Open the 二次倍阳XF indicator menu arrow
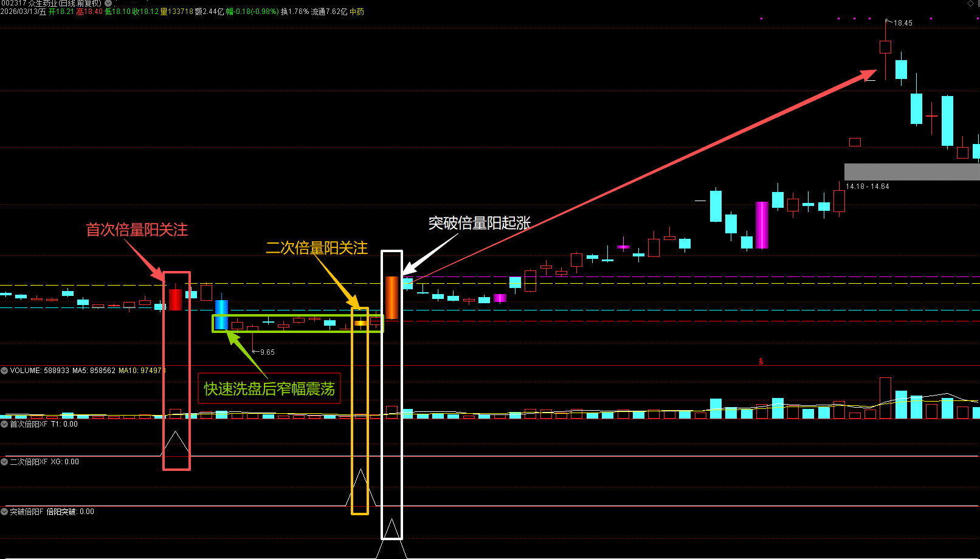 4,462
